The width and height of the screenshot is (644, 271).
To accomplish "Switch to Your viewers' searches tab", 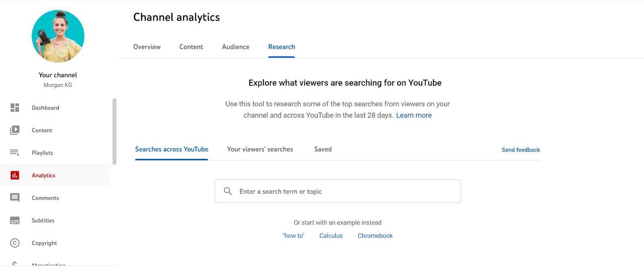I will click(x=260, y=149).
